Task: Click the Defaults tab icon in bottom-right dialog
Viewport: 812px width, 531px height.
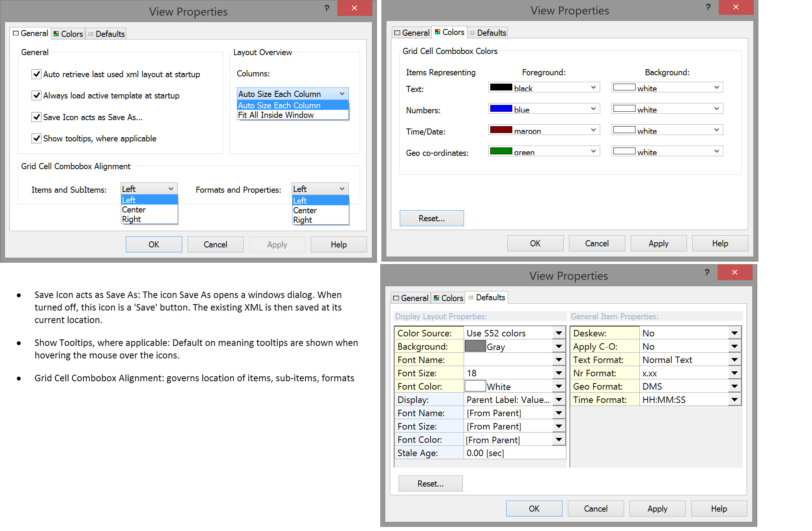Action: 471,298
